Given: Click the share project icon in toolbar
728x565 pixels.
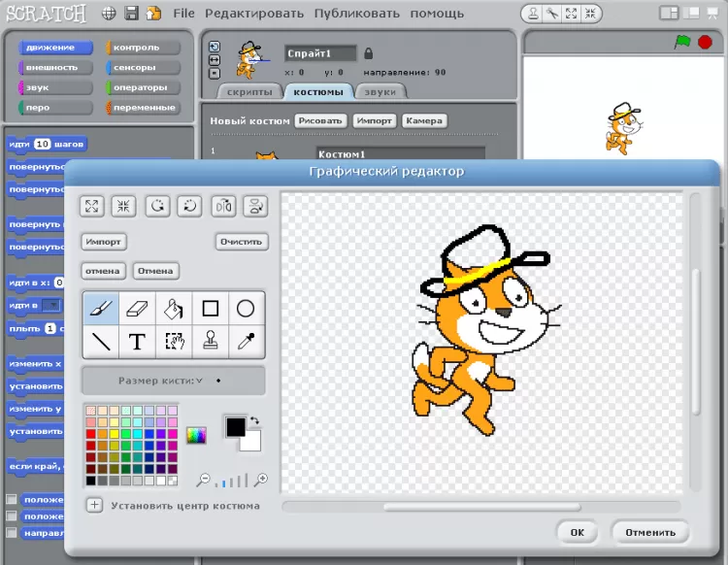Looking at the screenshot, I should point(153,14).
